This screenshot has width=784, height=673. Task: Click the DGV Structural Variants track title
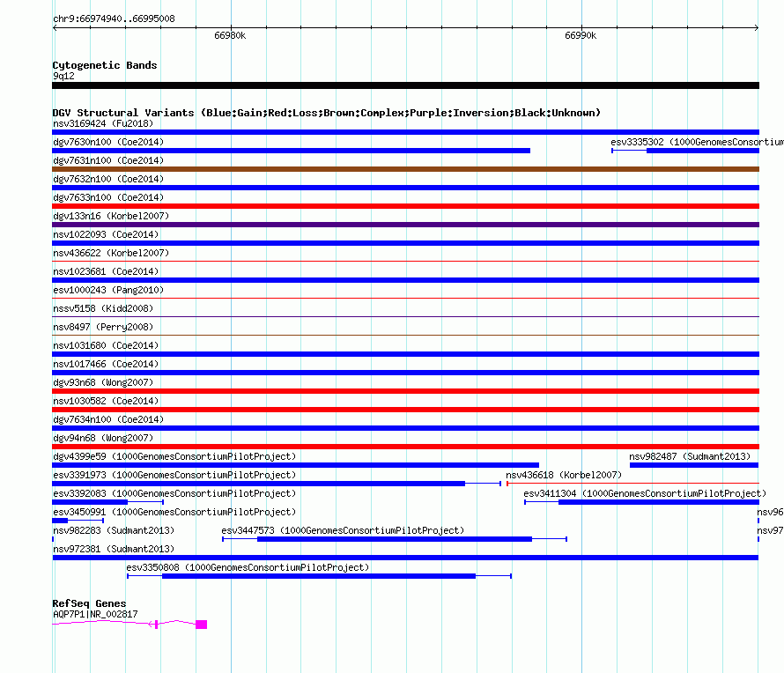pos(326,113)
